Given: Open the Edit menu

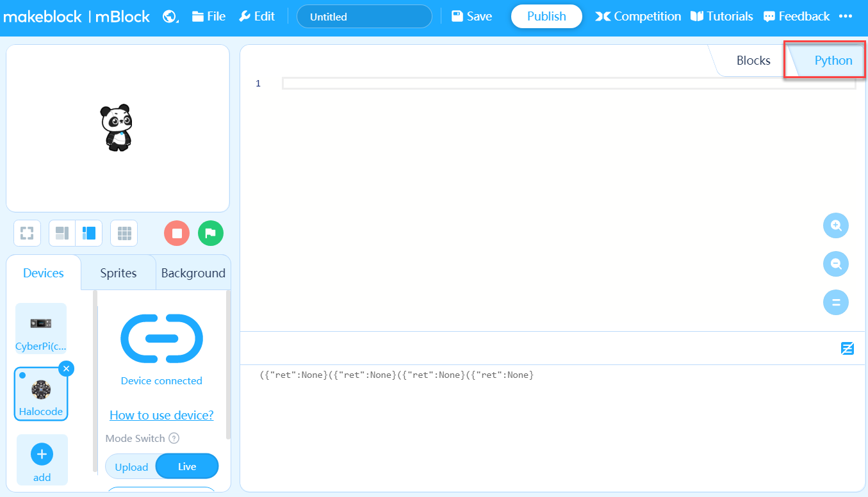Looking at the screenshot, I should click(x=257, y=17).
